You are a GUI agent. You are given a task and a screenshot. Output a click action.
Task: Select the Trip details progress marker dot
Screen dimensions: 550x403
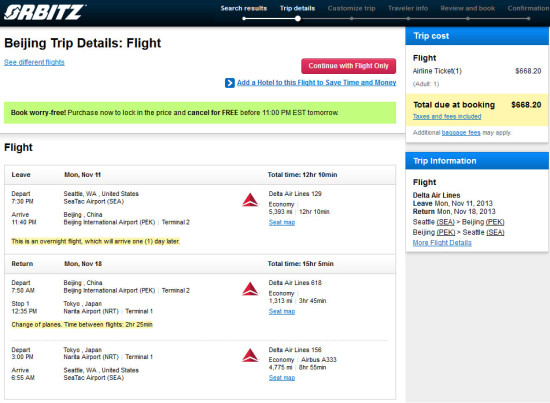point(297,19)
